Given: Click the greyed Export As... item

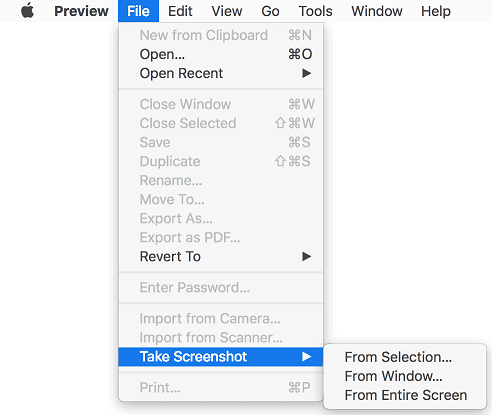Looking at the screenshot, I should tap(221, 218).
